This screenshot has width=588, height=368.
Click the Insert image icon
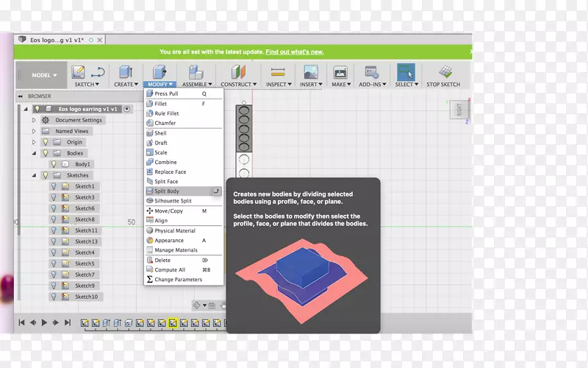tap(311, 72)
